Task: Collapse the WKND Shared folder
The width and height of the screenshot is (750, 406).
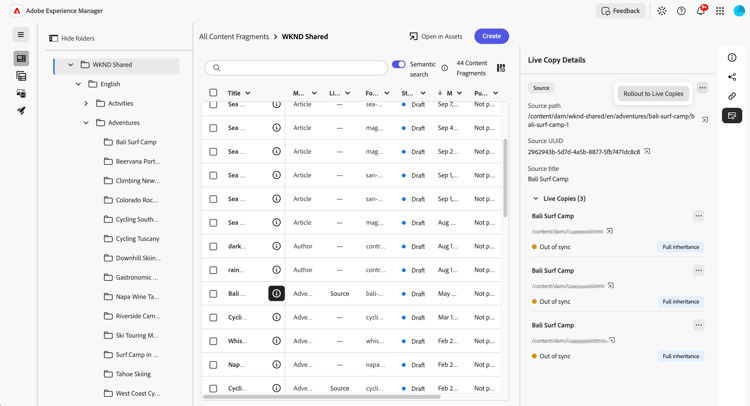Action: (x=71, y=65)
